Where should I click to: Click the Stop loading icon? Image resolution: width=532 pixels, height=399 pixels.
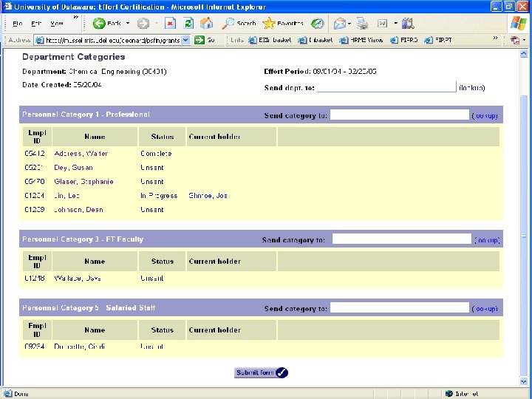170,23
